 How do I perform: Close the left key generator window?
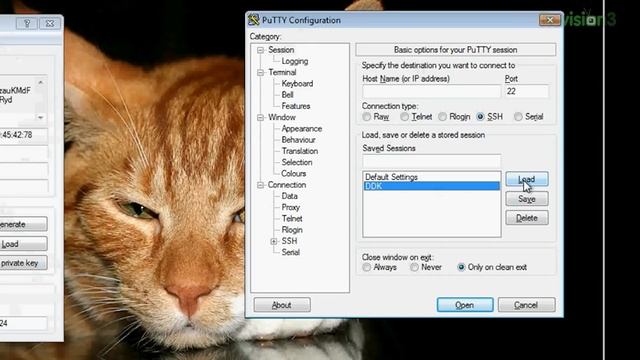[x=50, y=24]
